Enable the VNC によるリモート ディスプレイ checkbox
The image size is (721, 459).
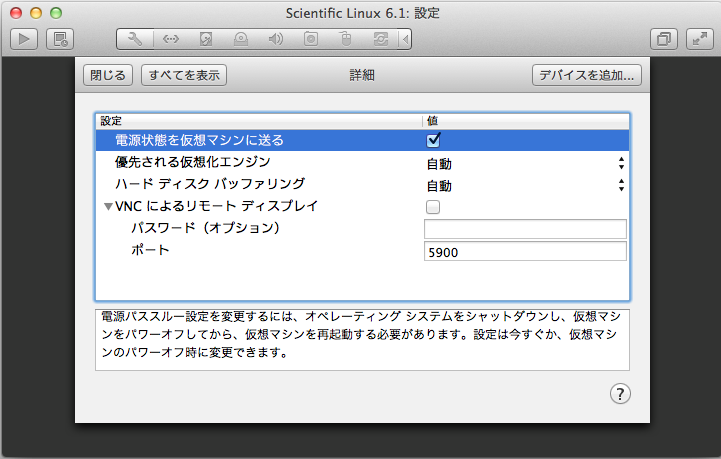coord(433,208)
